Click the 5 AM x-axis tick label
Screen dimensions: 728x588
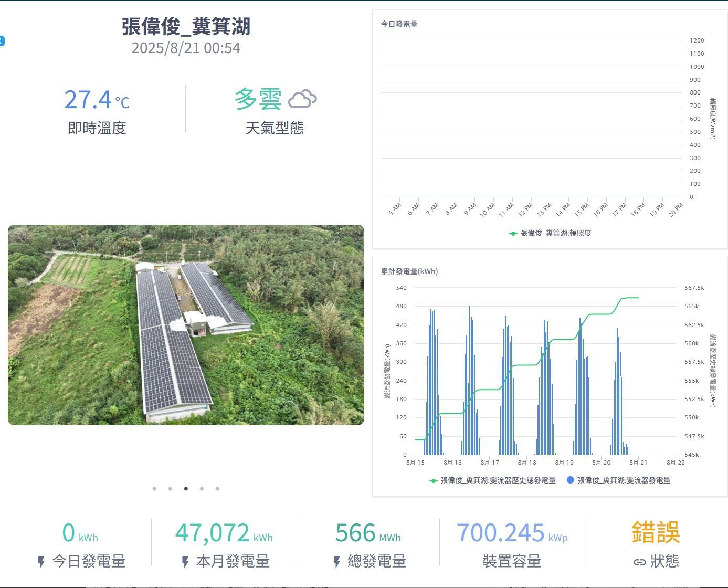point(395,209)
